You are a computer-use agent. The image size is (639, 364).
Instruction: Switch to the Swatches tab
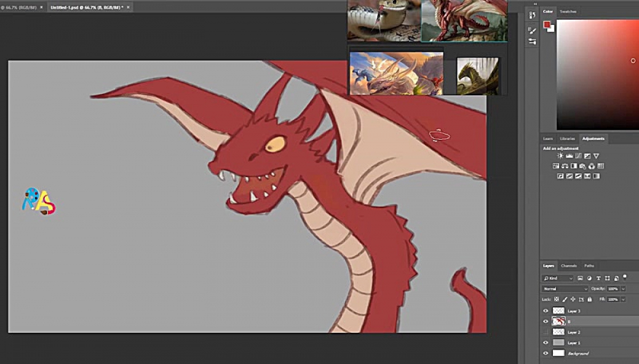[x=567, y=11]
